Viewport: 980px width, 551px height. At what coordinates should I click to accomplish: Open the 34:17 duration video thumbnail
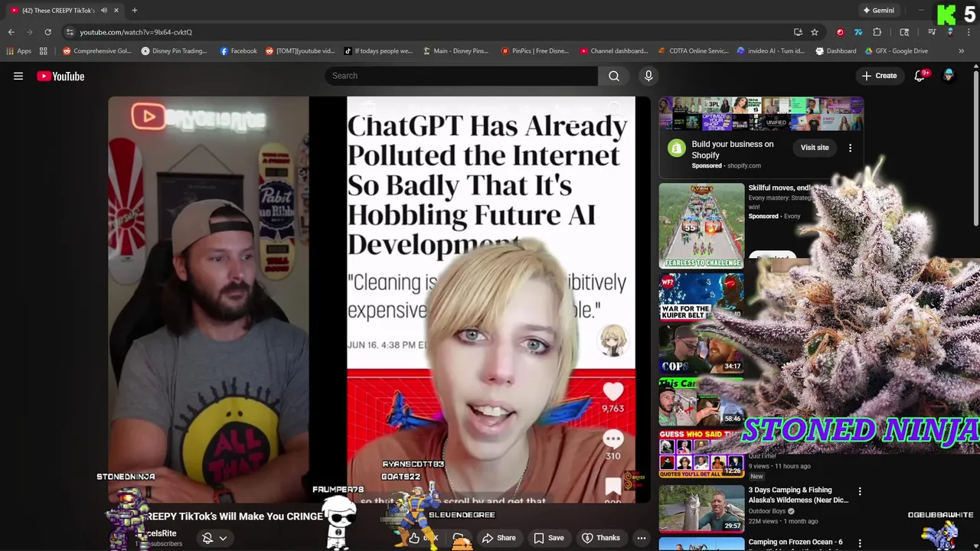(x=701, y=349)
